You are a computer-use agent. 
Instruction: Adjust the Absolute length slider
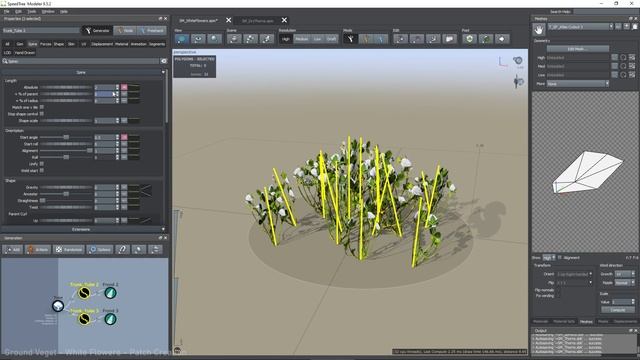pos(66,87)
